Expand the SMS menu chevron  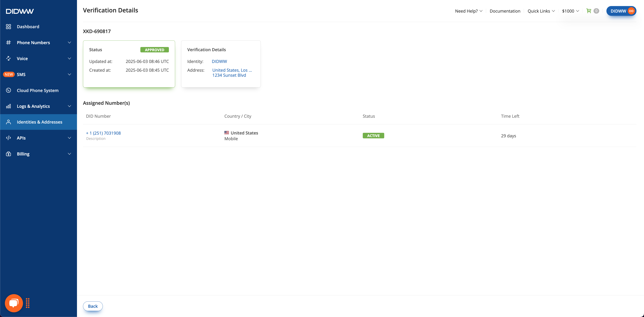[69, 74]
